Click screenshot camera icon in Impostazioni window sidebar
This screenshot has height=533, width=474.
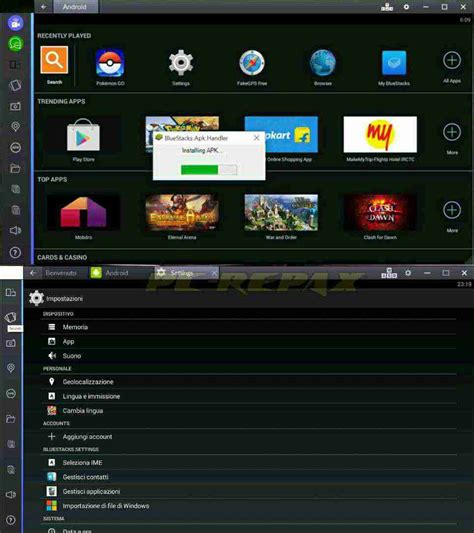[x=11, y=343]
